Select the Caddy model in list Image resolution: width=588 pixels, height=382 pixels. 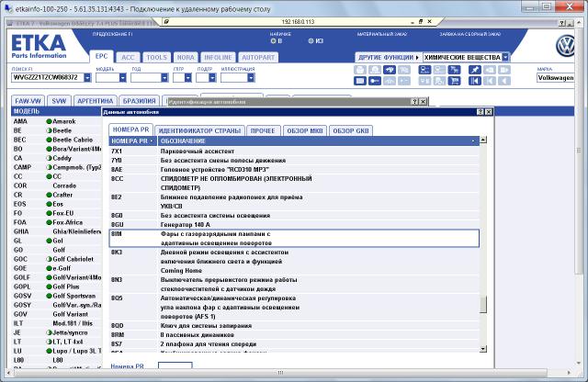56,158
